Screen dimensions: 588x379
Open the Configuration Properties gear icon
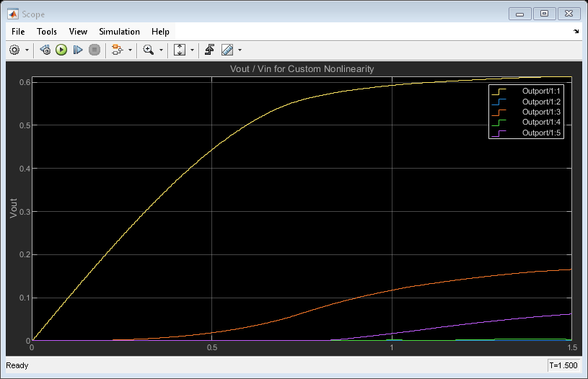(15, 50)
